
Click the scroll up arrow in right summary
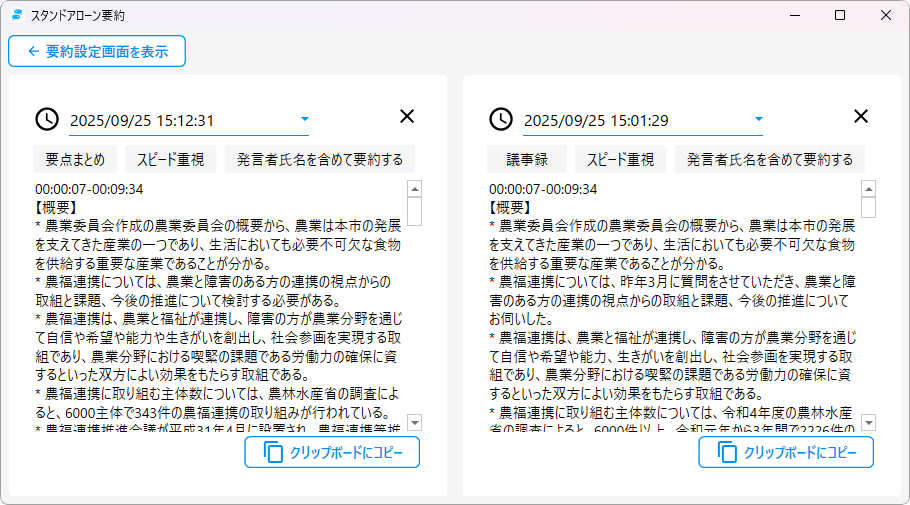tap(868, 189)
